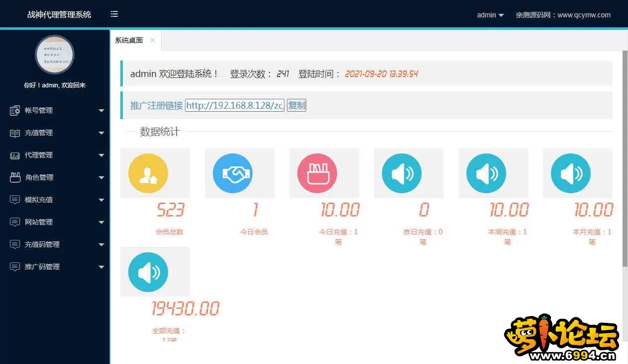Click the blue handshake 今日会员 icon
Viewport: 628px width, 364px height.
pyautogui.click(x=233, y=173)
